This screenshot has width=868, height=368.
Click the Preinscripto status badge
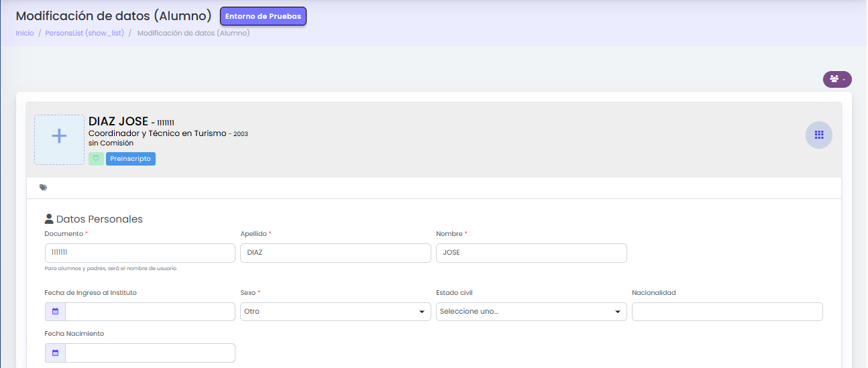pyautogui.click(x=131, y=159)
